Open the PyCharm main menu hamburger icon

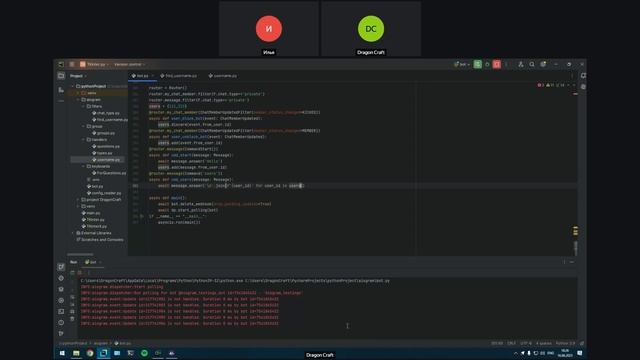[72, 64]
